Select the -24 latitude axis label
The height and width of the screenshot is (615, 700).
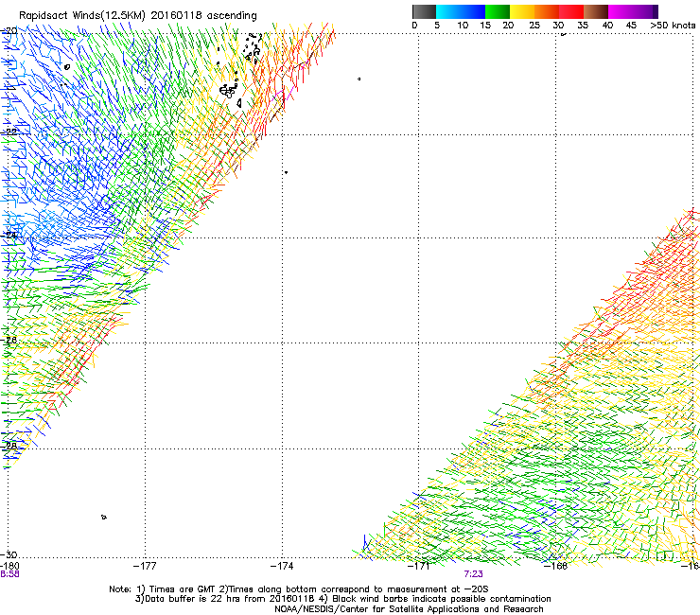[x=9, y=235]
